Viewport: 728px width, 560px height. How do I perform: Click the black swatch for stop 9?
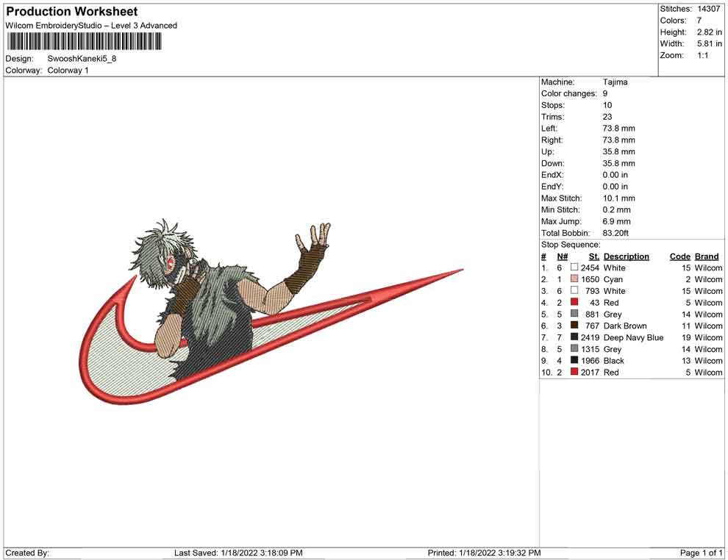tap(574, 360)
